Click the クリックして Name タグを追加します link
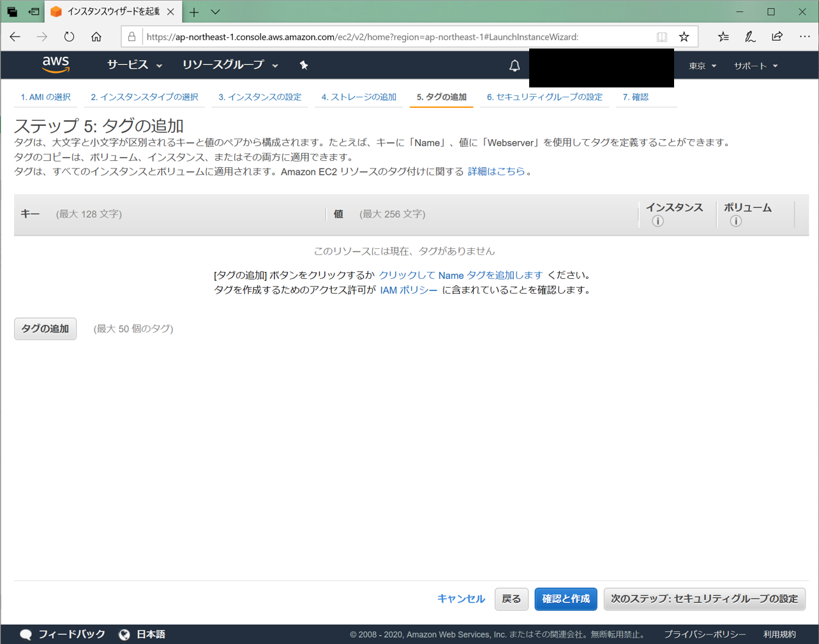819x644 pixels. [461, 275]
